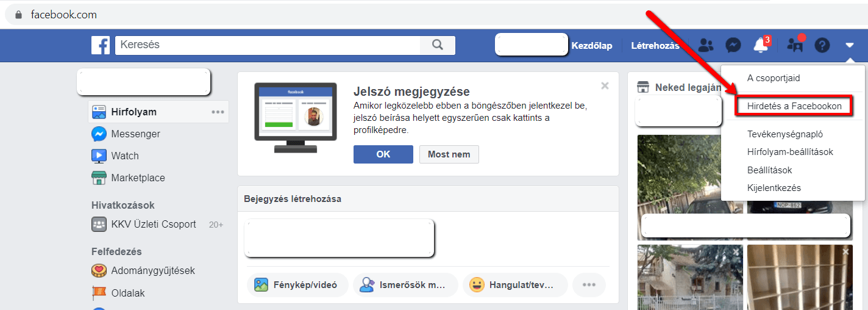Click the Ismerősök megjelölése button

(x=405, y=285)
